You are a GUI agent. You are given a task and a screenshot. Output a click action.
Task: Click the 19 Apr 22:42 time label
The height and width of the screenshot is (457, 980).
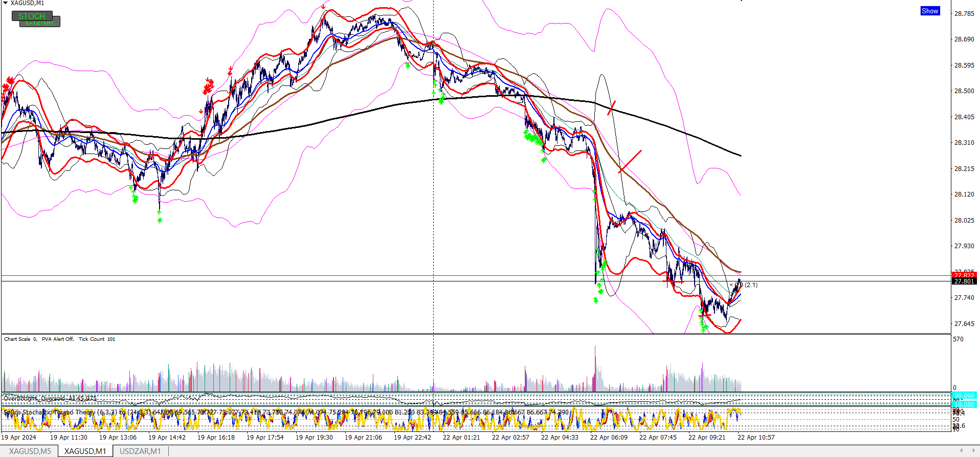412,437
